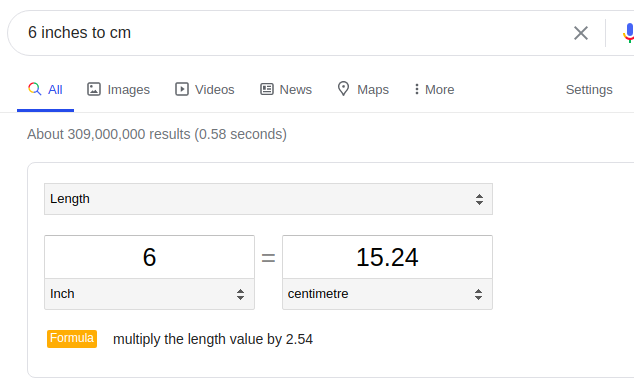Open the Length unit category dropdown

tap(268, 199)
